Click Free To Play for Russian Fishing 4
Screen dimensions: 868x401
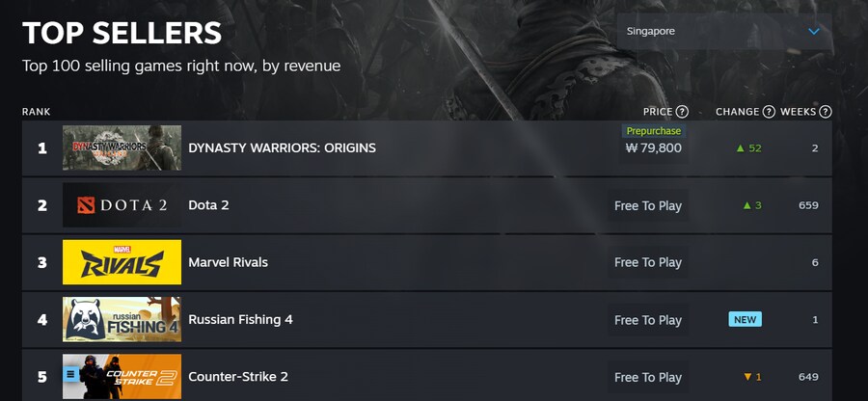tap(648, 320)
